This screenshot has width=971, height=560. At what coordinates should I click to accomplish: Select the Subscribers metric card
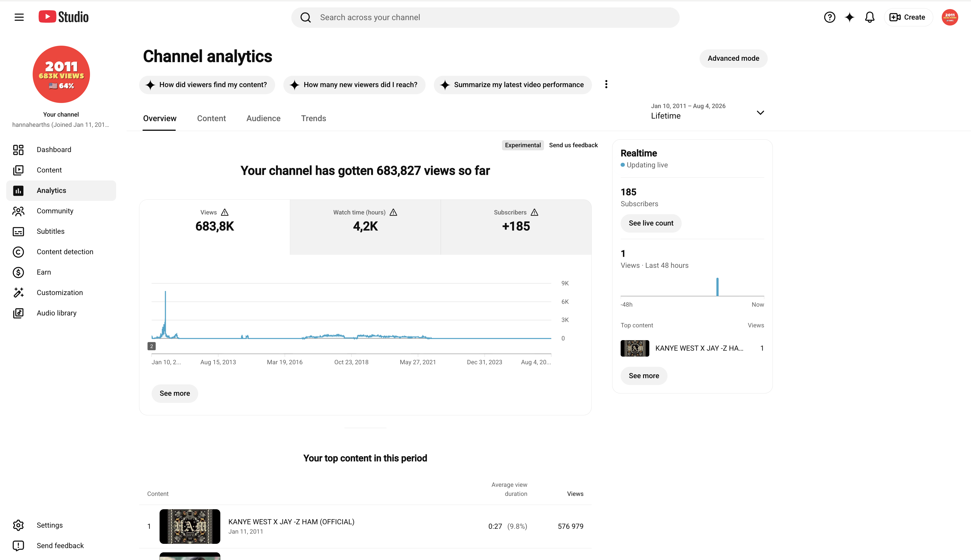click(x=516, y=227)
